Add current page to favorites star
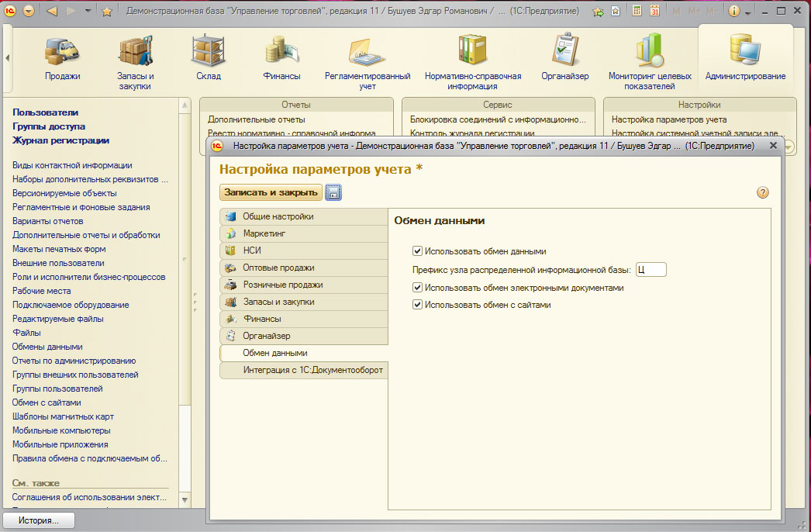The width and height of the screenshot is (811, 532). click(107, 12)
